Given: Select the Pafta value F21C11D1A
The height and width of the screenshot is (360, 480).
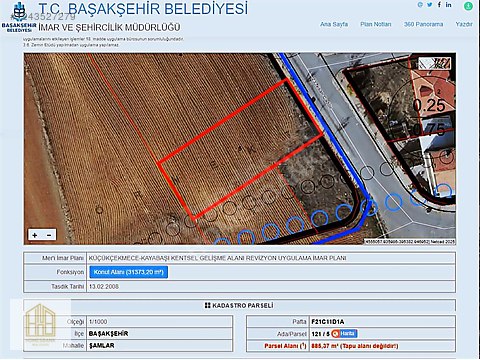Looking at the screenshot, I should pos(328,322).
